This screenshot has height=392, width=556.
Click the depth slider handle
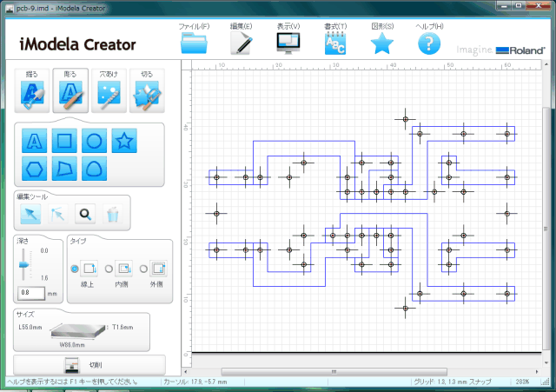23,264
